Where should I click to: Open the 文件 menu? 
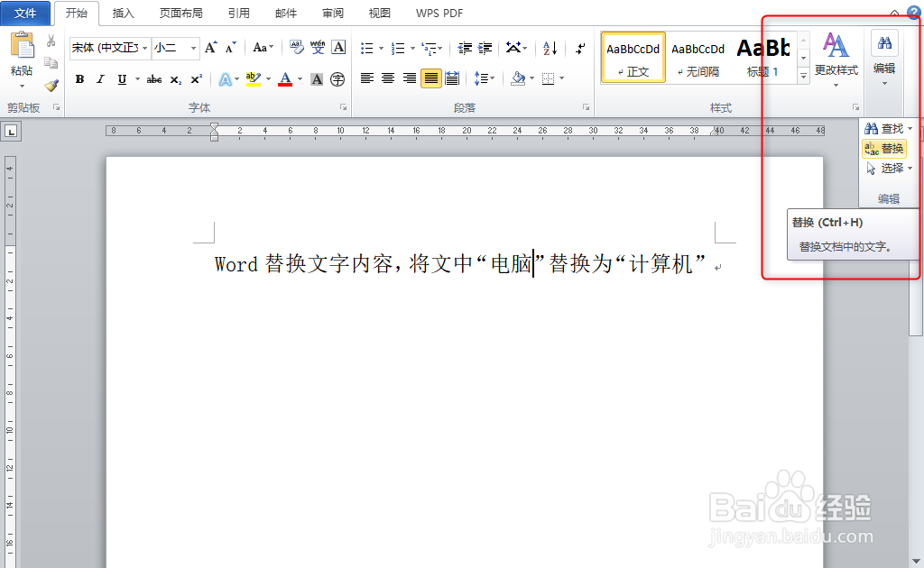[x=26, y=14]
